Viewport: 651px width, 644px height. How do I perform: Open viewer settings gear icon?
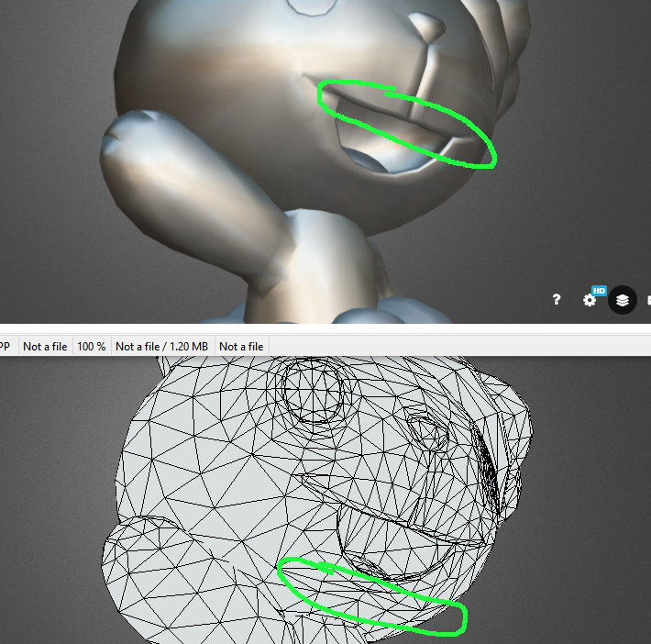590,300
